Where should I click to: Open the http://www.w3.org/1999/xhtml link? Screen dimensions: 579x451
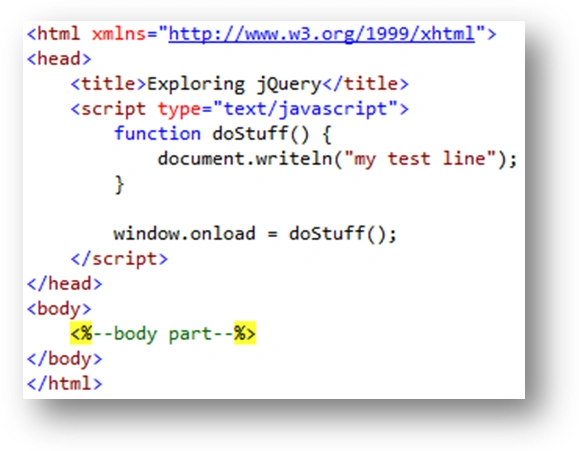point(321,34)
